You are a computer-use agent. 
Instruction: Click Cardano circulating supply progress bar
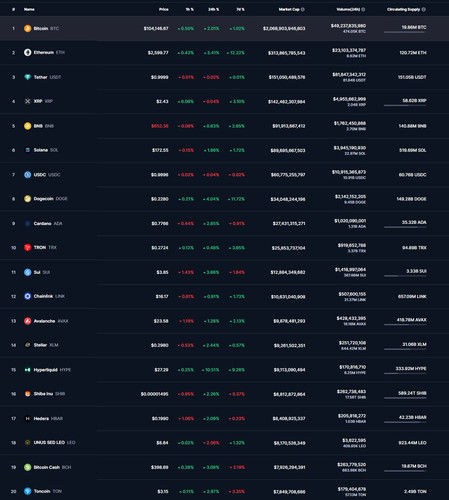click(x=405, y=227)
